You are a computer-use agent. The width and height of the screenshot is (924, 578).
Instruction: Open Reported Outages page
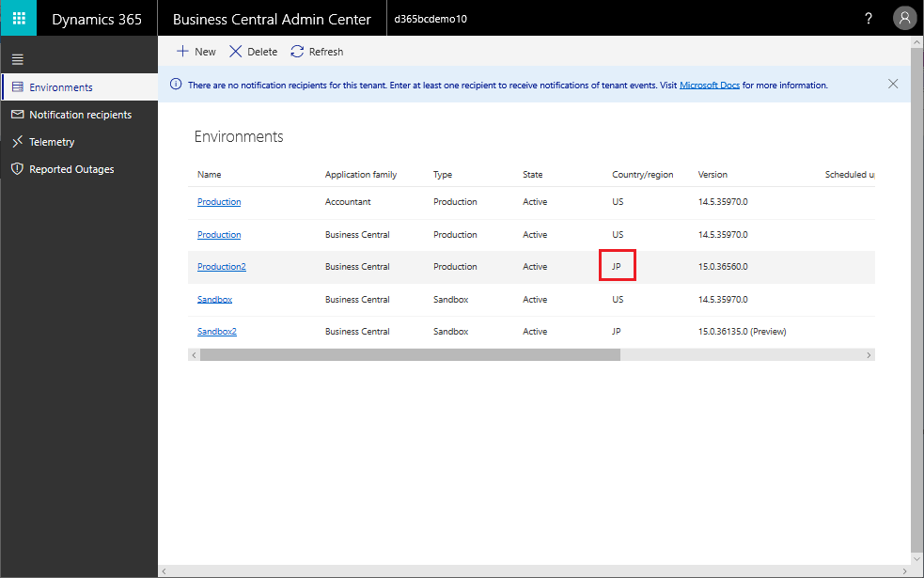(x=80, y=169)
